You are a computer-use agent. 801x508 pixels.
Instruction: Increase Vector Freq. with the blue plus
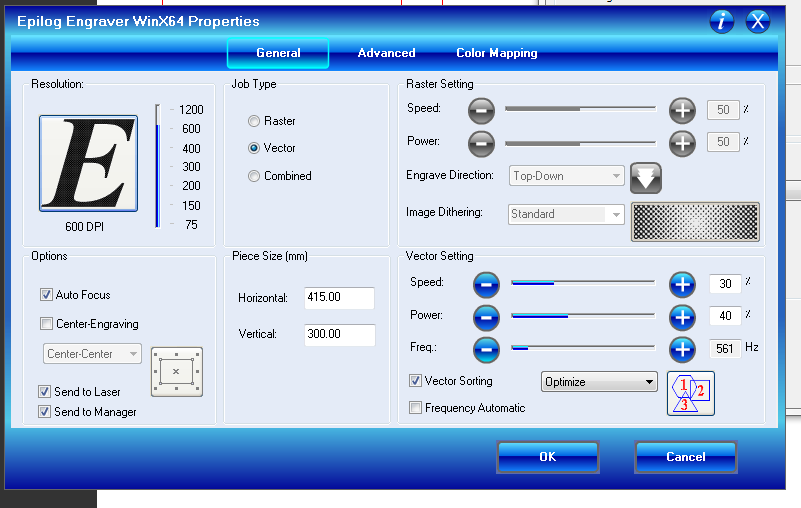(682, 350)
